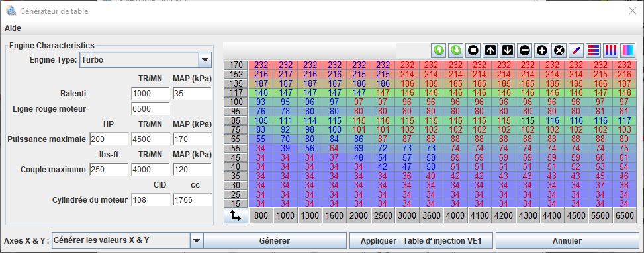The height and width of the screenshot is (253, 644).
Task: Click the Puissance maximale TR/MN field (4500)
Action: tap(151, 139)
